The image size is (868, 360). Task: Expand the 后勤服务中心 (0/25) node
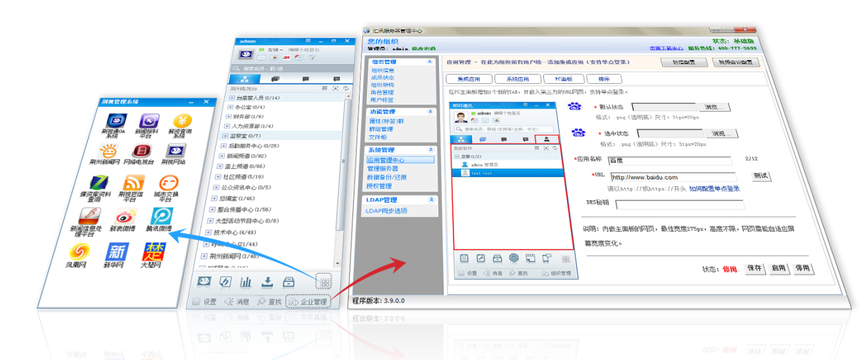pyautogui.click(x=223, y=145)
